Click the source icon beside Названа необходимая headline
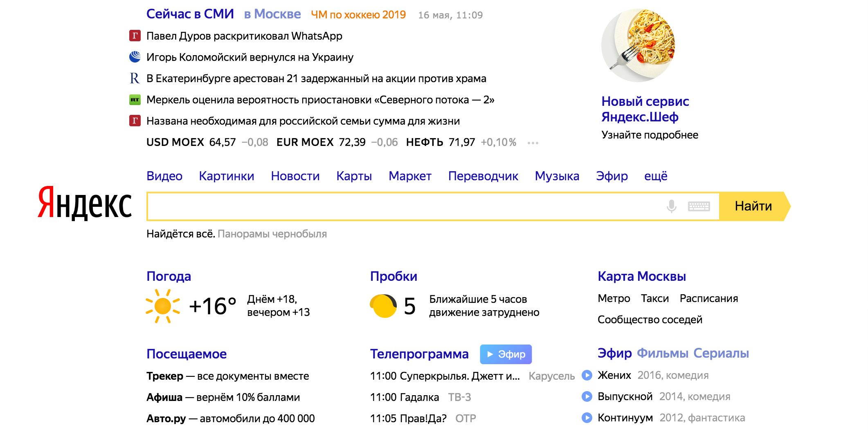868x432 pixels. click(x=135, y=121)
